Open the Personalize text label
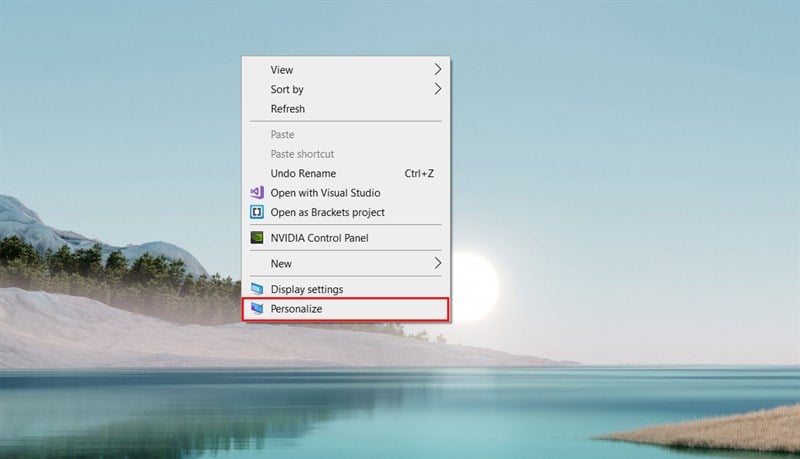Screen dimensions: 800x459 coord(296,310)
